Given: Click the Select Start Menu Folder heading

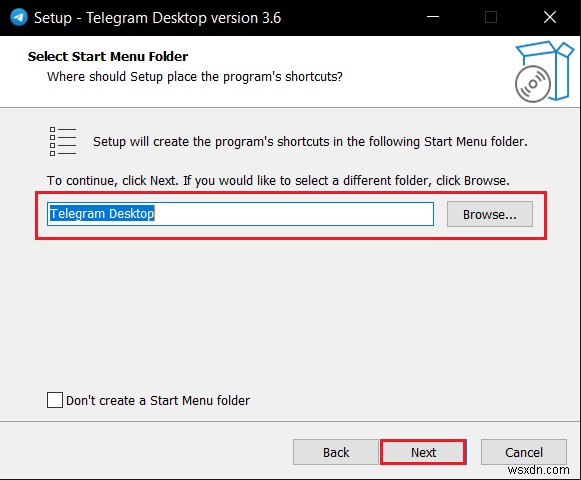Looking at the screenshot, I should (x=108, y=56).
